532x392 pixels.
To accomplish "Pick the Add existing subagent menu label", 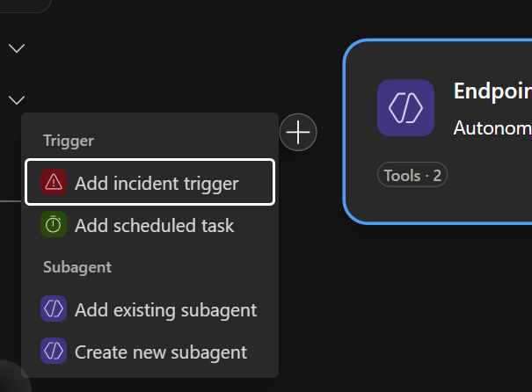I will point(165,310).
